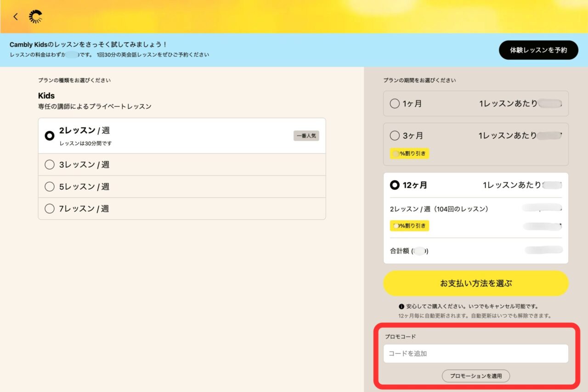Click the 体験レッスンを予約 button
The height and width of the screenshot is (392, 588).
tap(538, 50)
